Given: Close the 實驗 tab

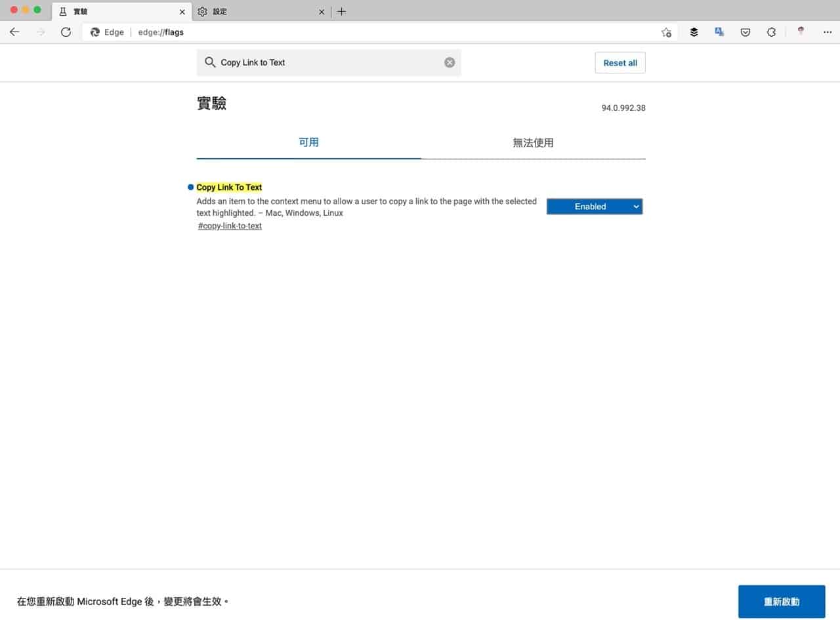Looking at the screenshot, I should (182, 12).
